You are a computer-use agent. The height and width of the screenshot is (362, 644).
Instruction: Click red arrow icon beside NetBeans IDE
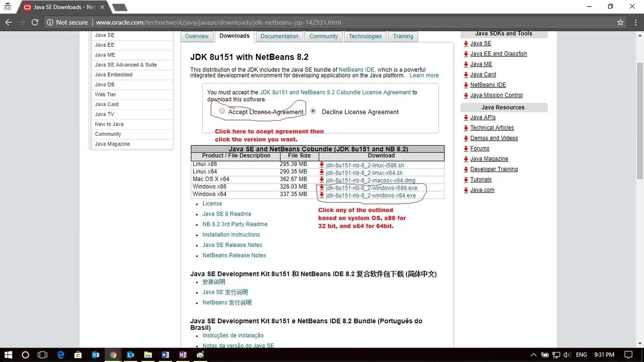466,85
